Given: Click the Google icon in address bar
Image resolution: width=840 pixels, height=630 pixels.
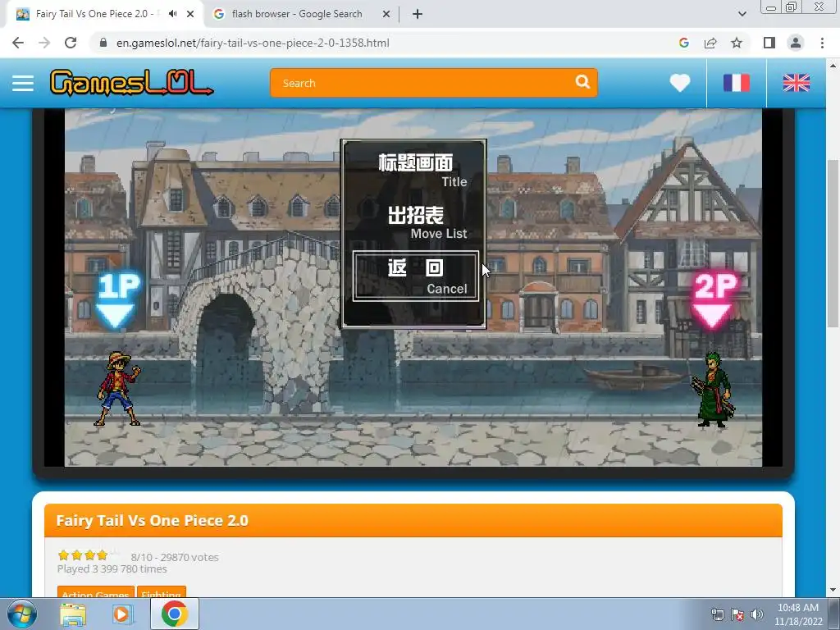Looking at the screenshot, I should click(683, 43).
